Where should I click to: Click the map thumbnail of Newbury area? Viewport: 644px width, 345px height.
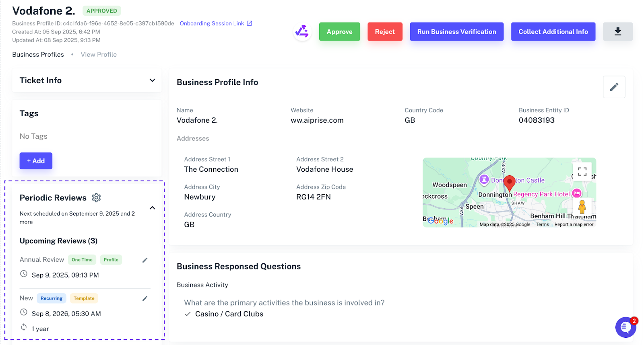[509, 192]
